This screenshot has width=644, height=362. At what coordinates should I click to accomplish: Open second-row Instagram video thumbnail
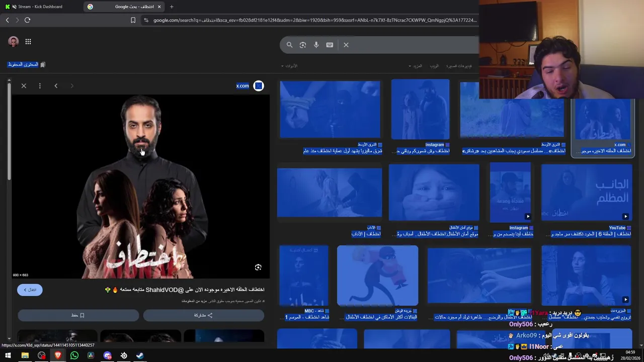510,192
